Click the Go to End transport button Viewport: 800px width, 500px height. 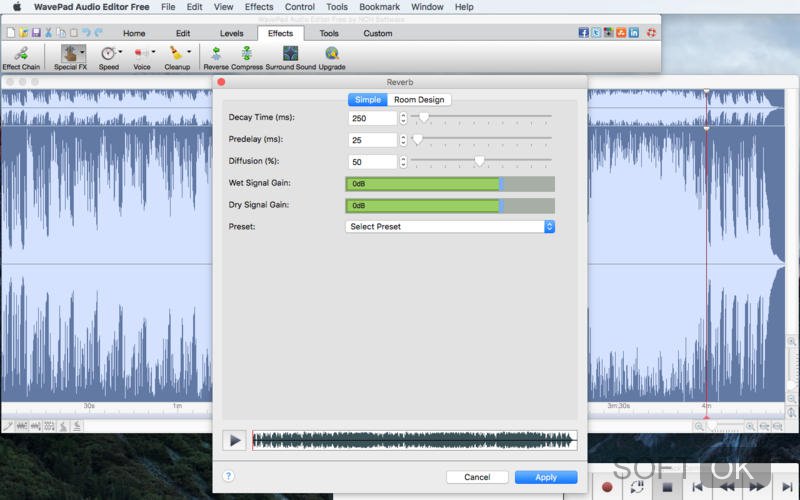point(787,487)
